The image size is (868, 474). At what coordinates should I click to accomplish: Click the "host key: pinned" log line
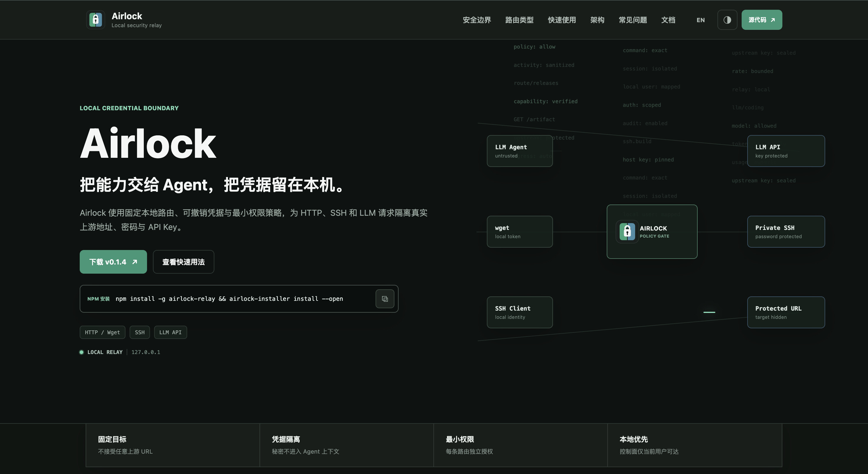coord(648,160)
